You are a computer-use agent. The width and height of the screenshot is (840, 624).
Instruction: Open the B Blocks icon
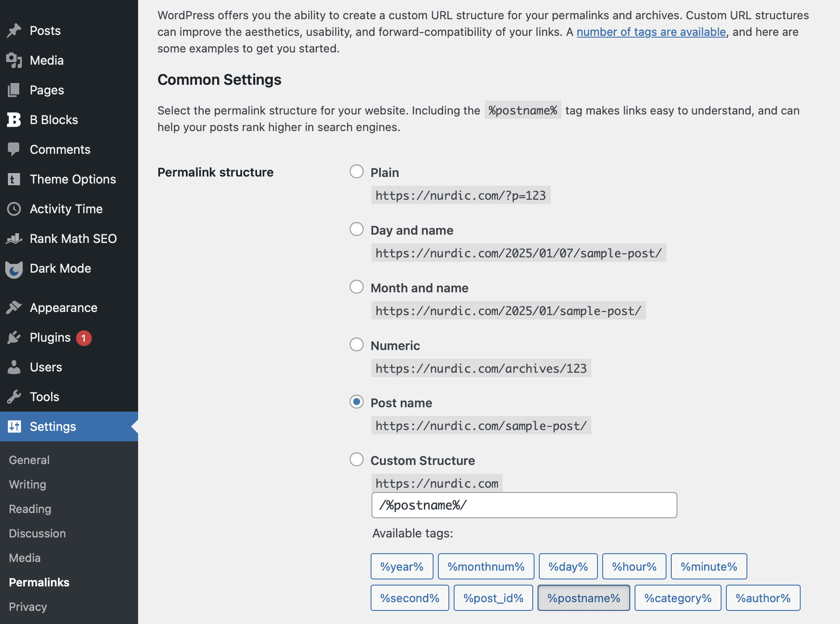point(14,120)
